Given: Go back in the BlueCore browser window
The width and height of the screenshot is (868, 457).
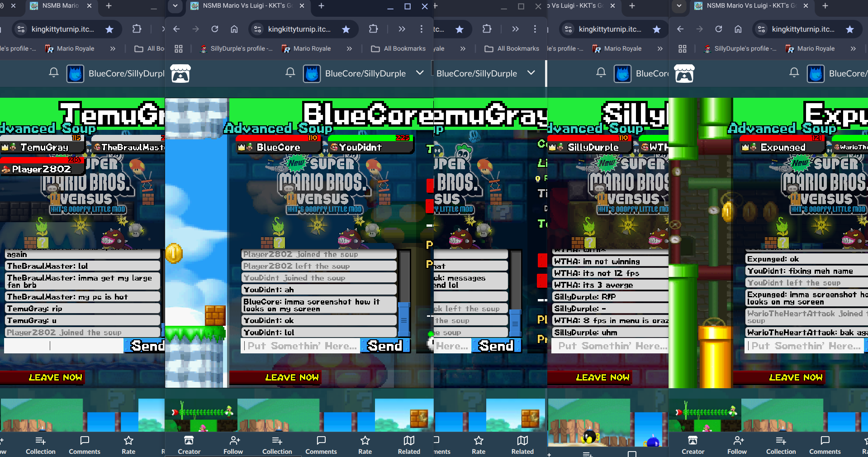Looking at the screenshot, I should [176, 29].
